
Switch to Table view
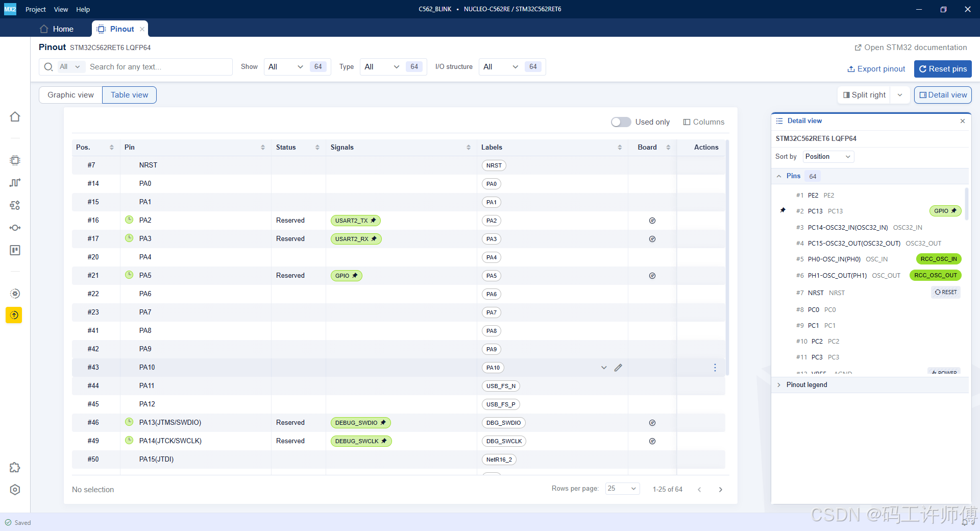(129, 95)
